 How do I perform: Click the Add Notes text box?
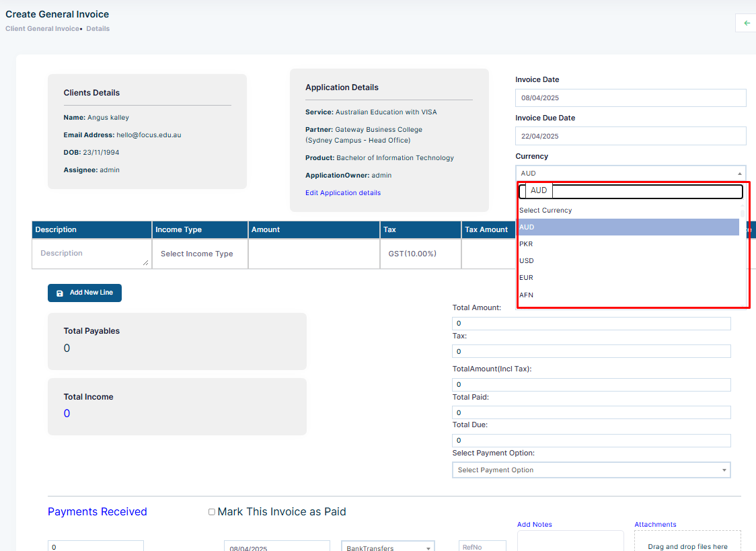coord(570,541)
